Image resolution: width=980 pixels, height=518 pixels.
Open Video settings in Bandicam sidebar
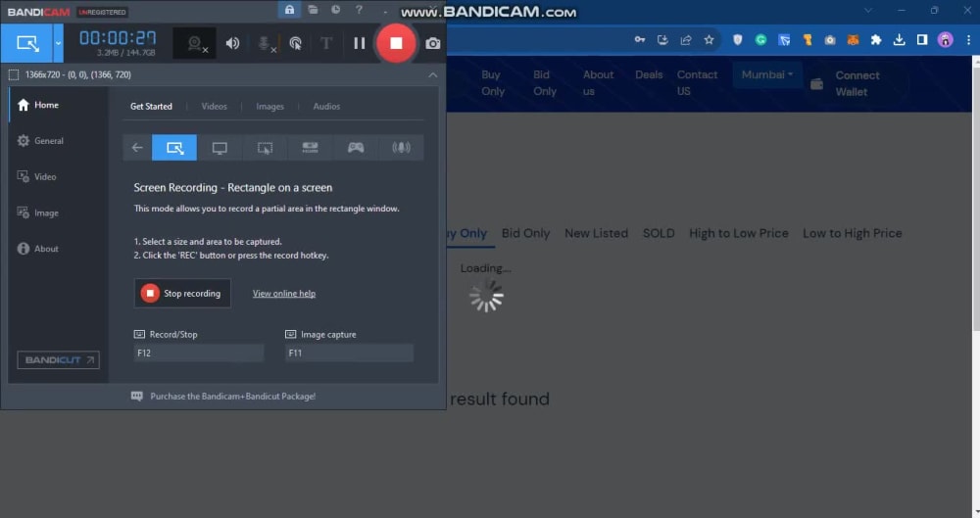click(x=58, y=177)
